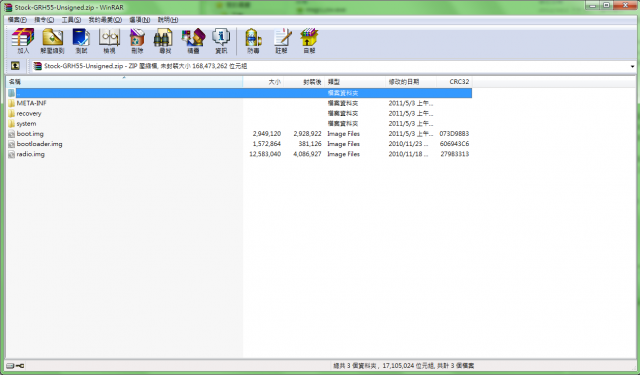Screen dimensions: 640x375
Task: Click the WinRAR title bar app icon
Action: point(8,7)
